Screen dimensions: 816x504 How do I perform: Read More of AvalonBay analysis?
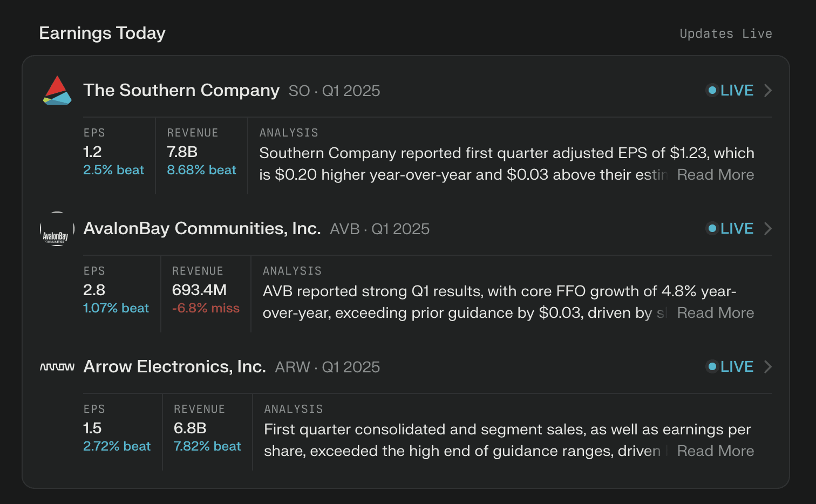point(715,313)
